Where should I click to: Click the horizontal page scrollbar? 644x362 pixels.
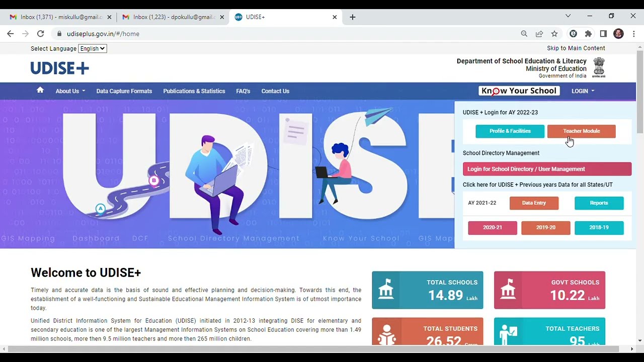tap(314, 349)
